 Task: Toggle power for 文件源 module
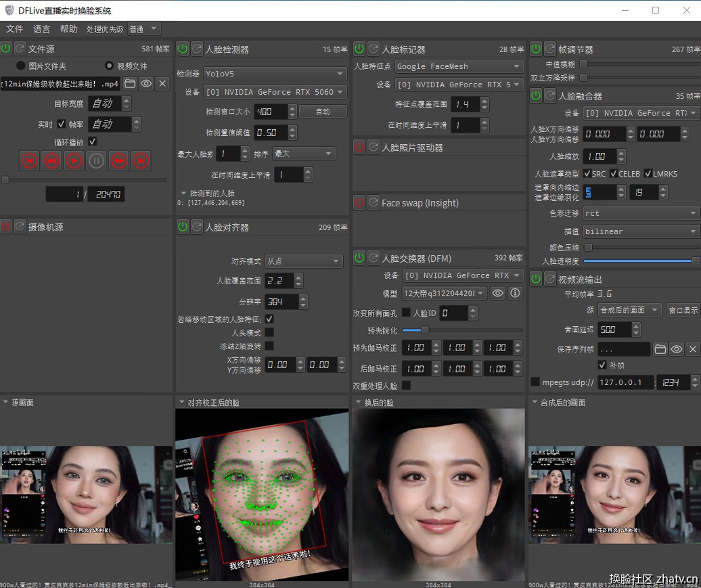point(6,48)
